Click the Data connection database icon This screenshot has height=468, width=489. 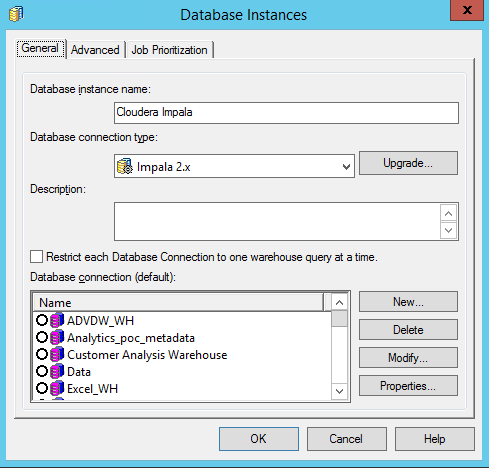(57, 371)
